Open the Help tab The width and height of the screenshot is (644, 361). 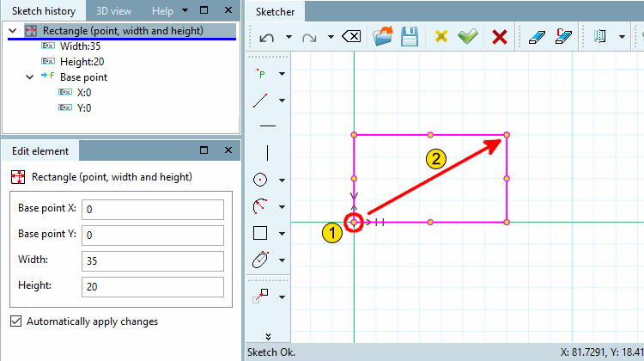(x=162, y=11)
